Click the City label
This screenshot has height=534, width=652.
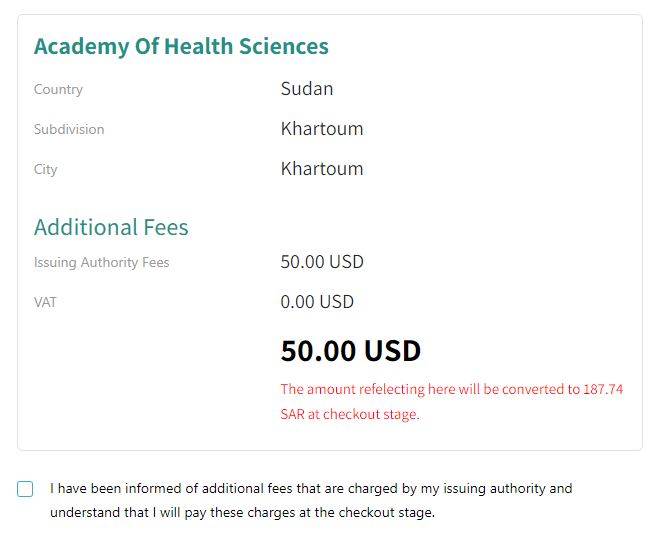pos(46,170)
